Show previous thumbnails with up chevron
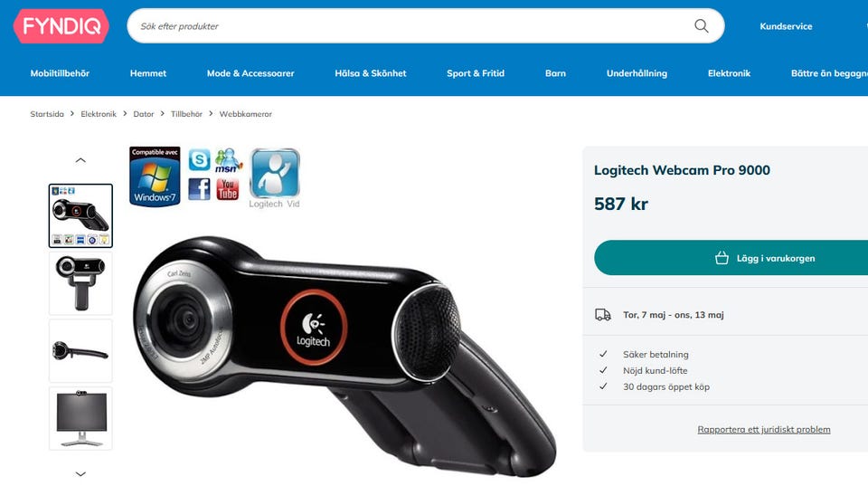The height and width of the screenshot is (486, 868). [80, 160]
